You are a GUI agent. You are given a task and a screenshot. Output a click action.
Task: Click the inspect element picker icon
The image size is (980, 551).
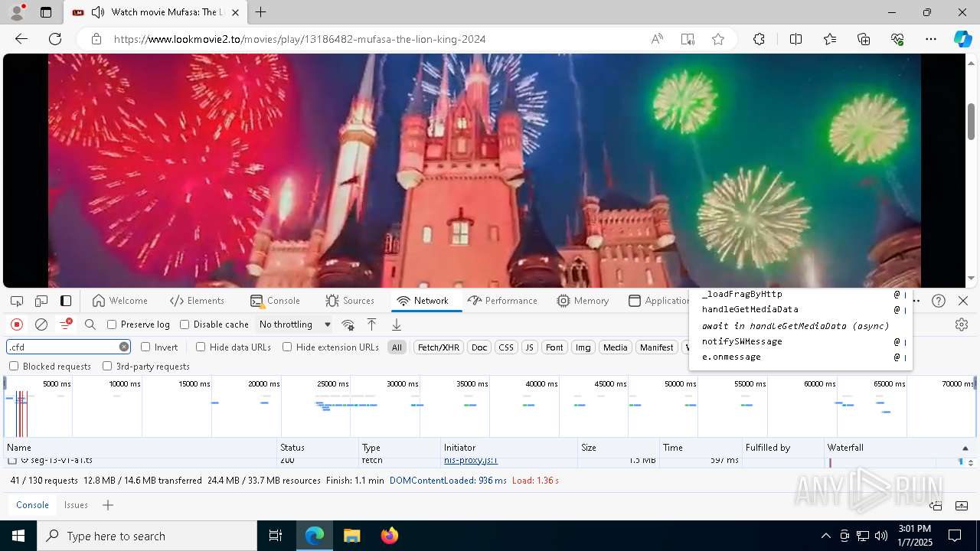pyautogui.click(x=17, y=301)
